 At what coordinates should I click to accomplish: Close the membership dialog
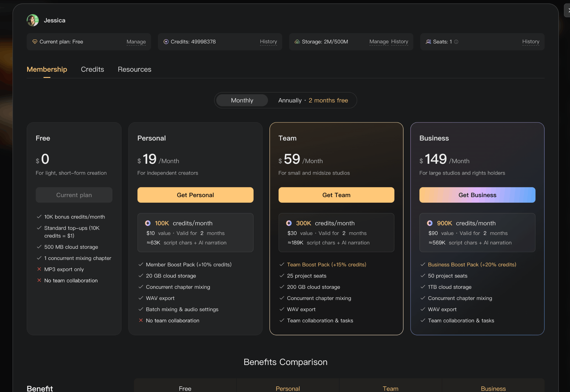[568, 11]
